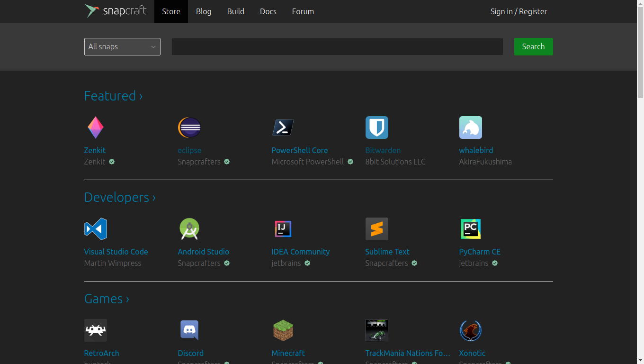
Task: Click the Sign in / Register link
Action: (519, 11)
